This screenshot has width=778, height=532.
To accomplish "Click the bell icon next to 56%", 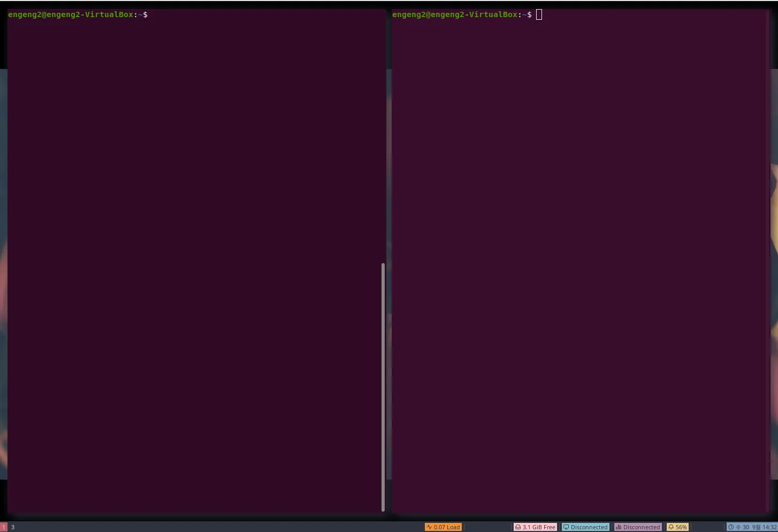I will 671,527.
